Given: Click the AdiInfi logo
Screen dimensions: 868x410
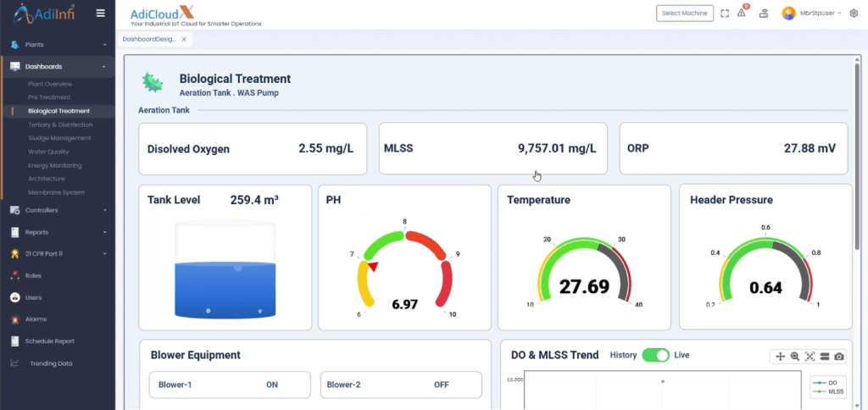Looking at the screenshot, I should click(x=44, y=14).
